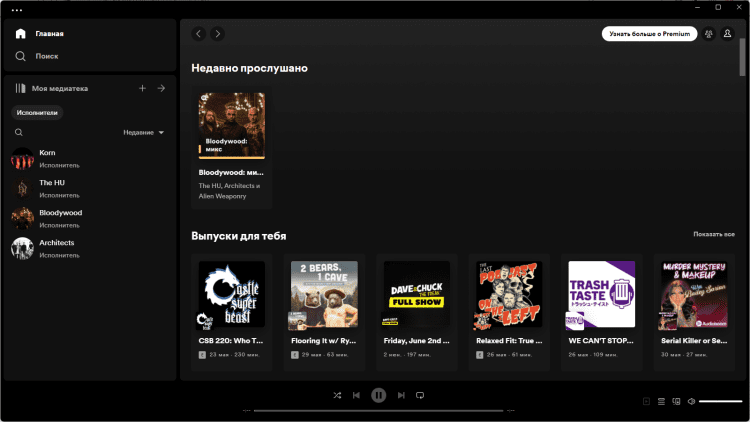This screenshot has width=750, height=422.
Task: Navigate back with left arrow
Action: (x=199, y=33)
